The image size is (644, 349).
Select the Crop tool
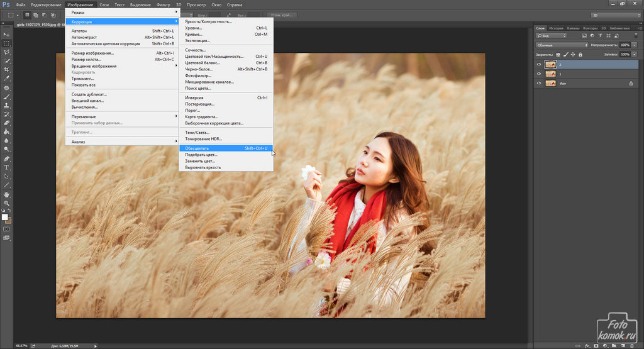(x=6, y=70)
